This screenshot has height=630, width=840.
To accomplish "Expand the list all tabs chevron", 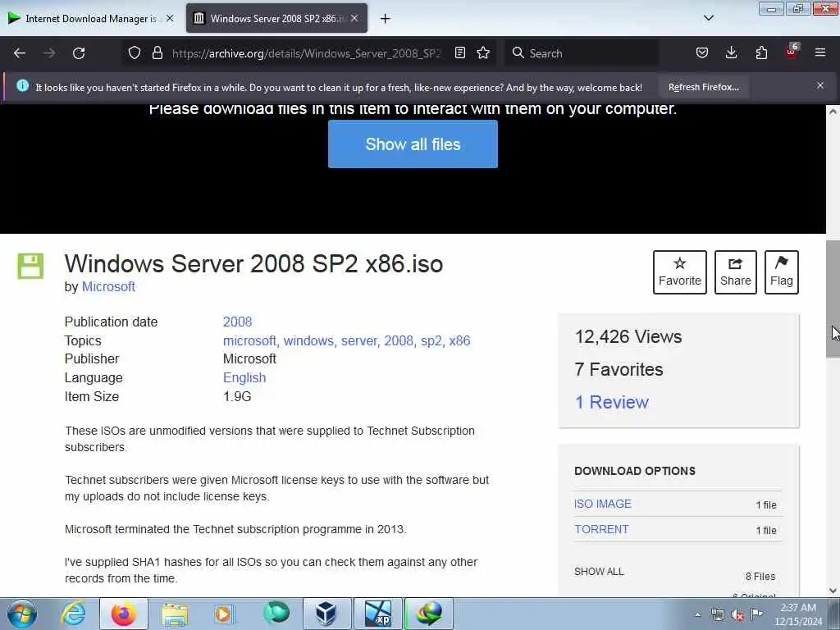I will click(708, 18).
